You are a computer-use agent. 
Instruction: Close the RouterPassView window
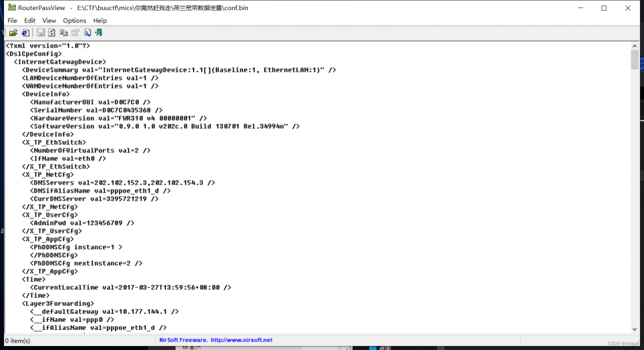click(628, 8)
